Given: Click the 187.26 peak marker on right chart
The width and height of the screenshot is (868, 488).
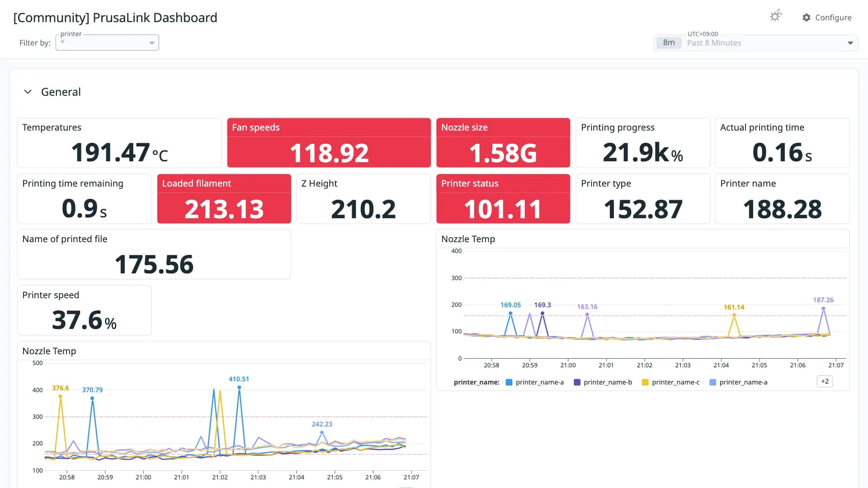Looking at the screenshot, I should [x=823, y=308].
